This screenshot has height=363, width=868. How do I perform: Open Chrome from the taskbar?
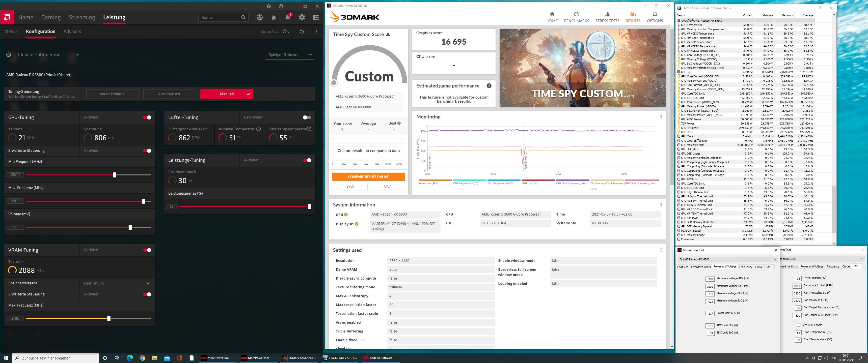[142, 358]
